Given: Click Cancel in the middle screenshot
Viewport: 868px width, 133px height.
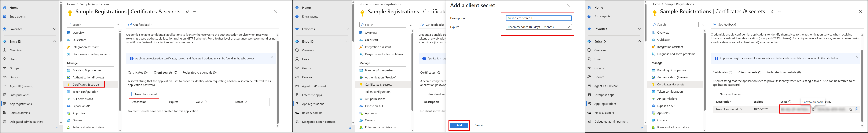Looking at the screenshot, I should (479, 125).
